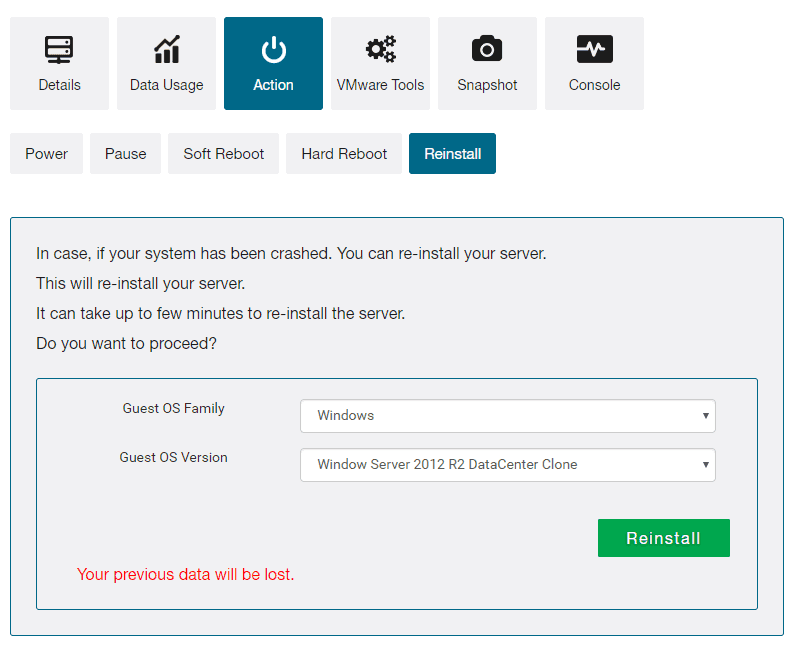Image resolution: width=793 pixels, height=648 pixels.
Task: Choose the Power action
Action: click(47, 154)
